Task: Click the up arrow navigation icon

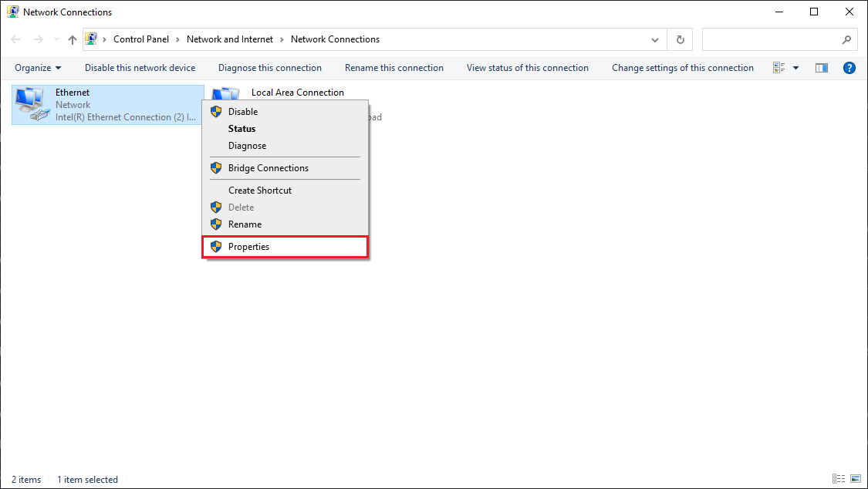Action: (72, 39)
